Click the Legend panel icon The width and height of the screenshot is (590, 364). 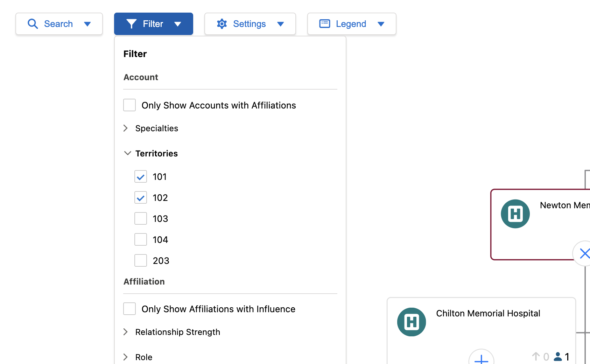point(324,24)
